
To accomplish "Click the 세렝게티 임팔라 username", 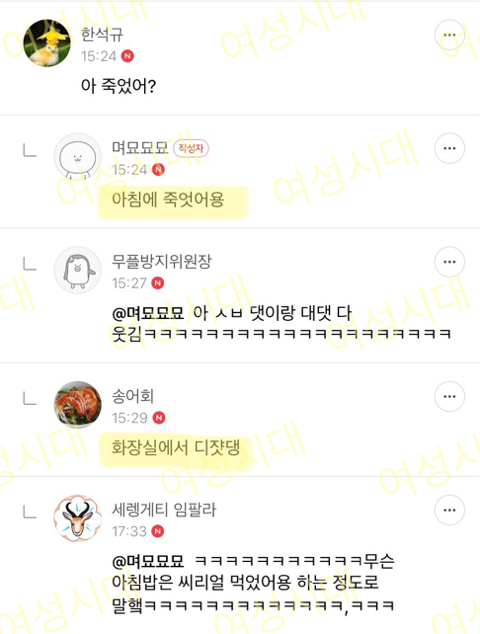I will (x=164, y=510).
